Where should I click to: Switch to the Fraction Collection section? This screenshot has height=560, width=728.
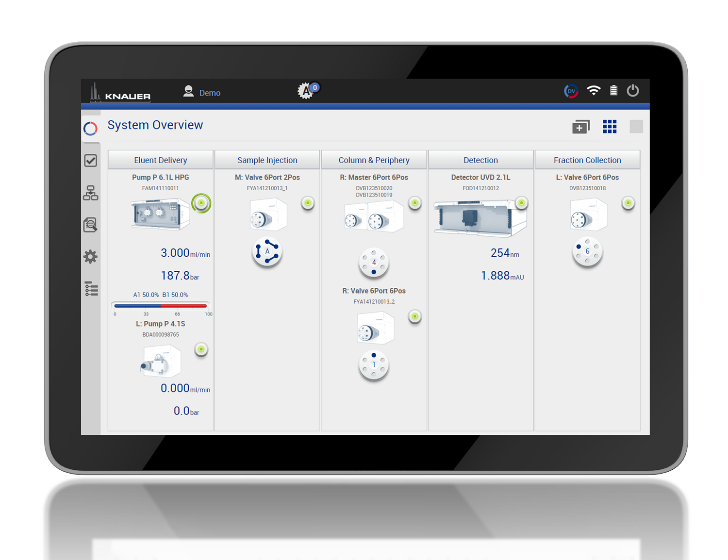click(x=588, y=160)
